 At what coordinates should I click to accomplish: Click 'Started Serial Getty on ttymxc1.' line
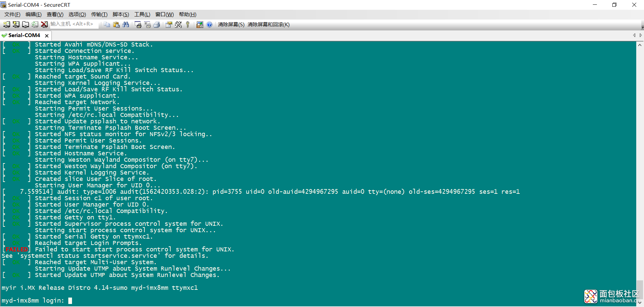tap(94, 237)
